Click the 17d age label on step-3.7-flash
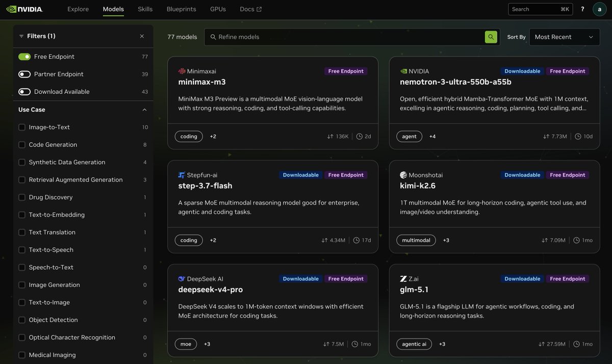Screen dimensions: 612x364 click(x=366, y=240)
